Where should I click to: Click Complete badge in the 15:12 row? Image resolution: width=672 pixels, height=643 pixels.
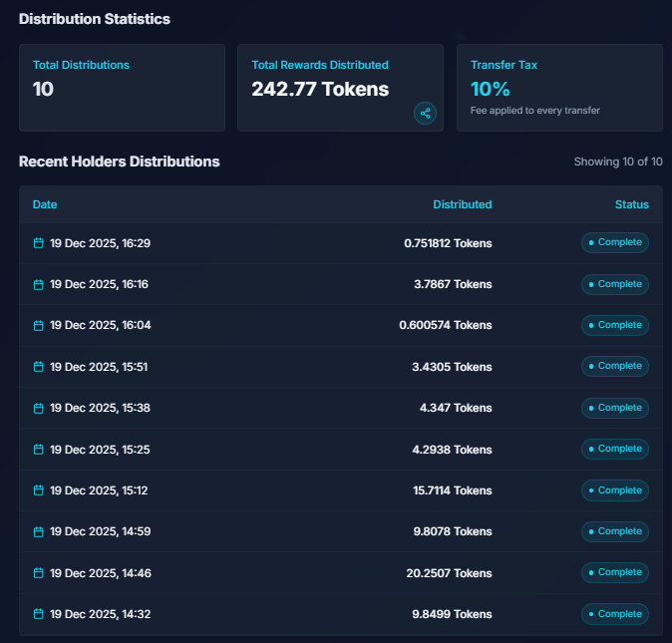(x=615, y=490)
